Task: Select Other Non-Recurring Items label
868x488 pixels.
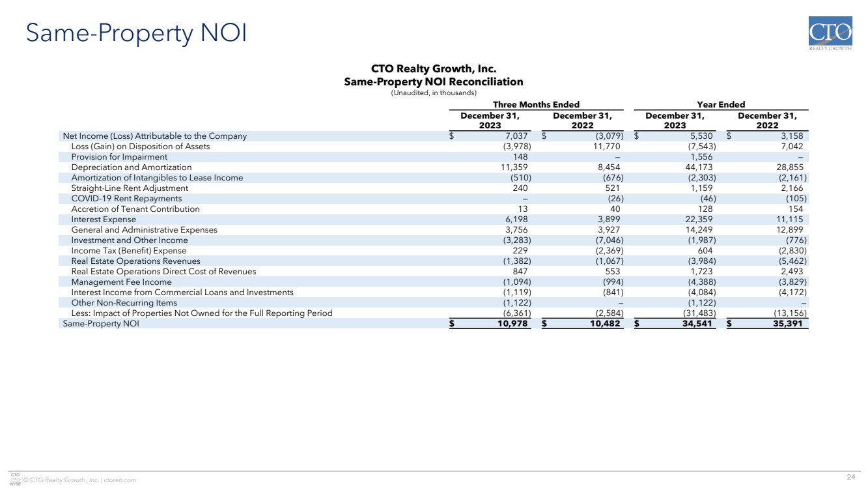Action: click(x=124, y=303)
